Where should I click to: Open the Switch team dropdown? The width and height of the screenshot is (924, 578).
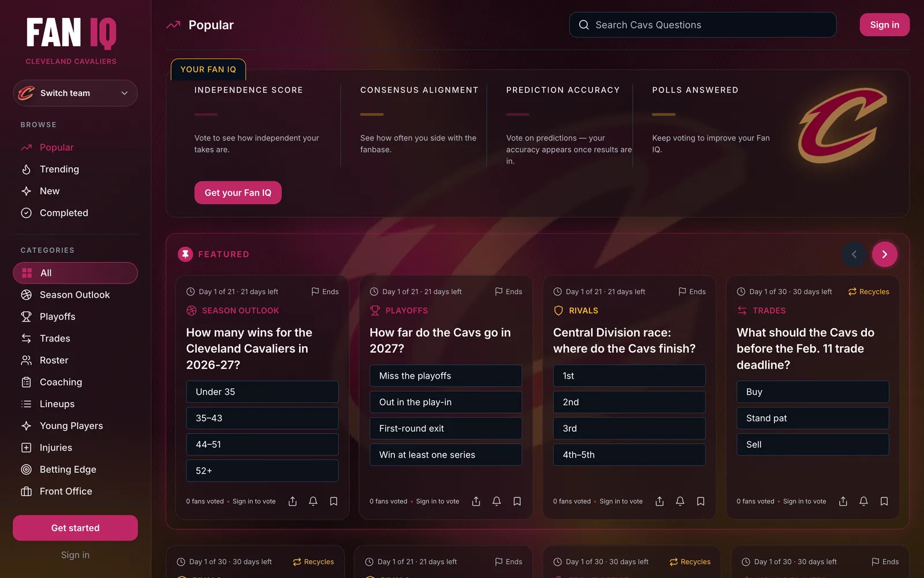point(75,93)
